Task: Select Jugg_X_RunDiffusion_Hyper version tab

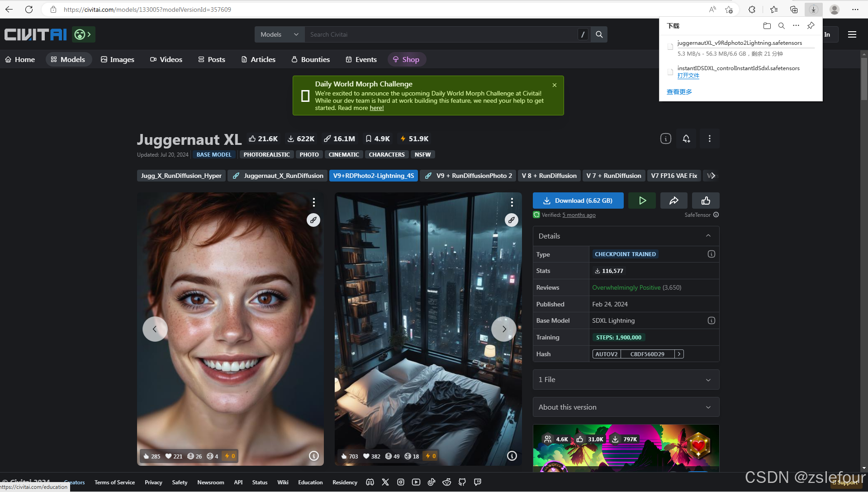Action: pos(181,176)
